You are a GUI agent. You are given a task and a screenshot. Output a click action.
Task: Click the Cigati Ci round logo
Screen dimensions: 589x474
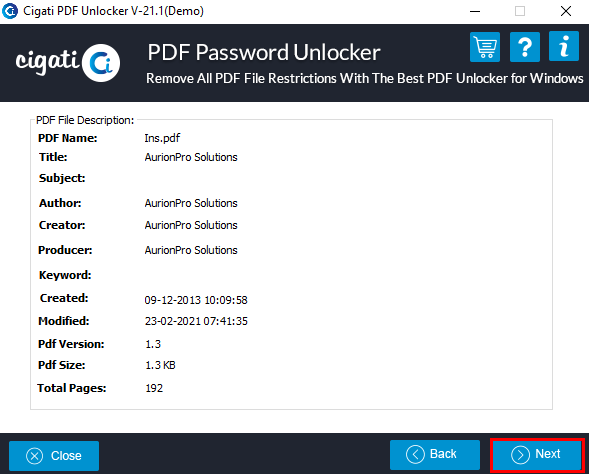pos(101,63)
